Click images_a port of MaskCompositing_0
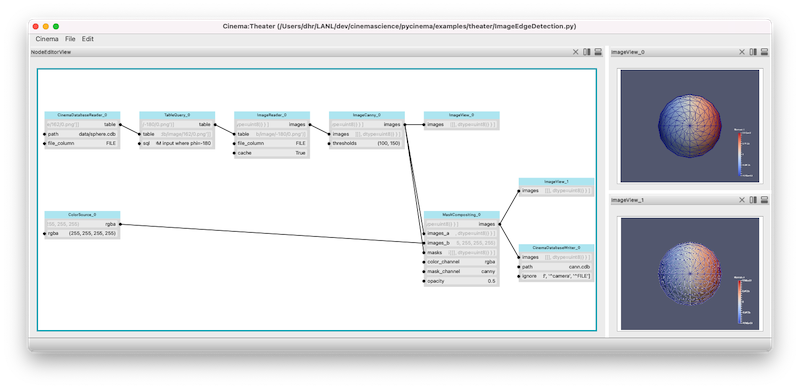Viewport: 800px width, 389px height. [x=424, y=233]
